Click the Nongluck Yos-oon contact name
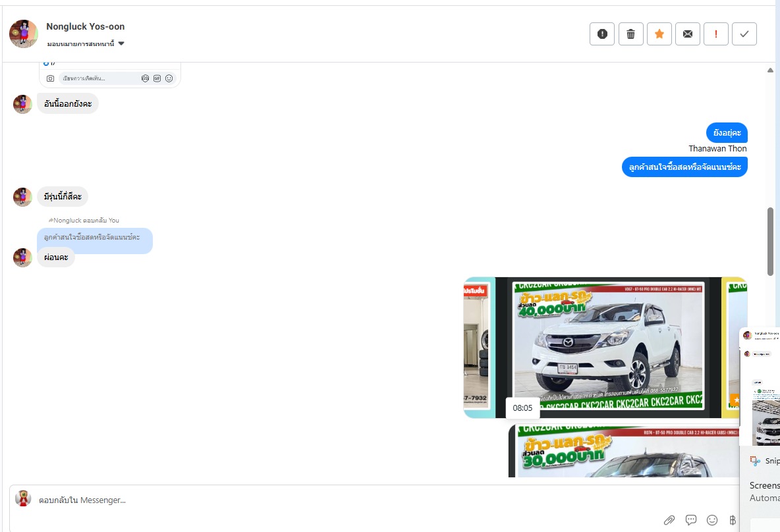This screenshot has height=532, width=780. pyautogui.click(x=86, y=26)
